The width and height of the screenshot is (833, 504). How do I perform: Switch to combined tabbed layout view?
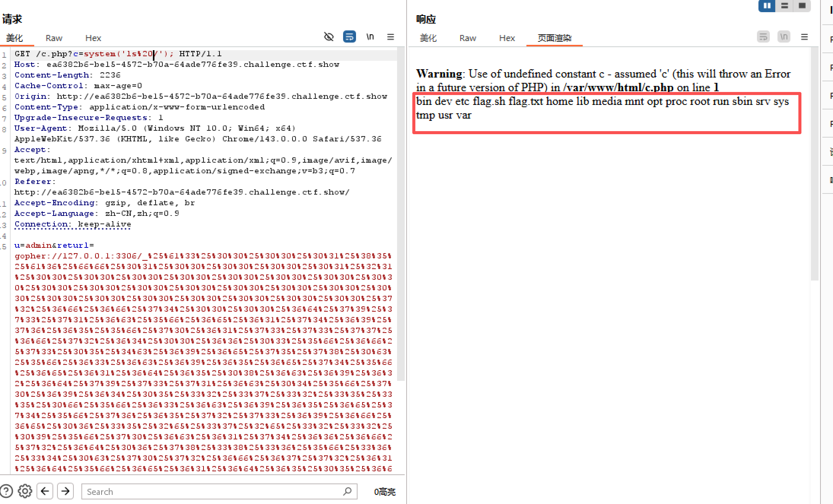pos(802,6)
